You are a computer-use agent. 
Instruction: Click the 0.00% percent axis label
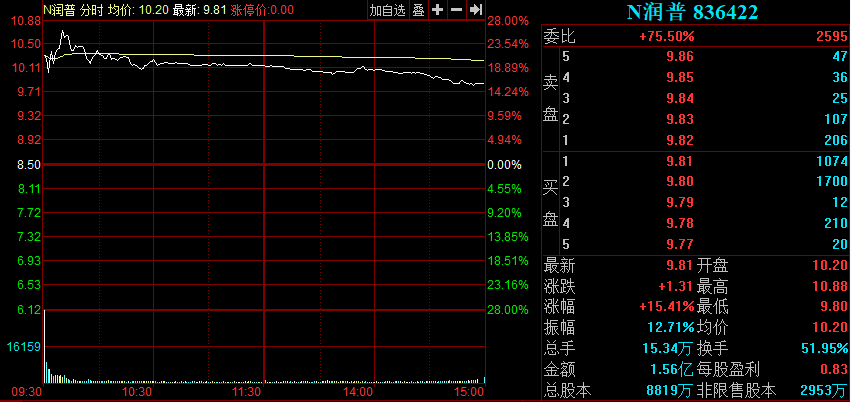(x=504, y=164)
